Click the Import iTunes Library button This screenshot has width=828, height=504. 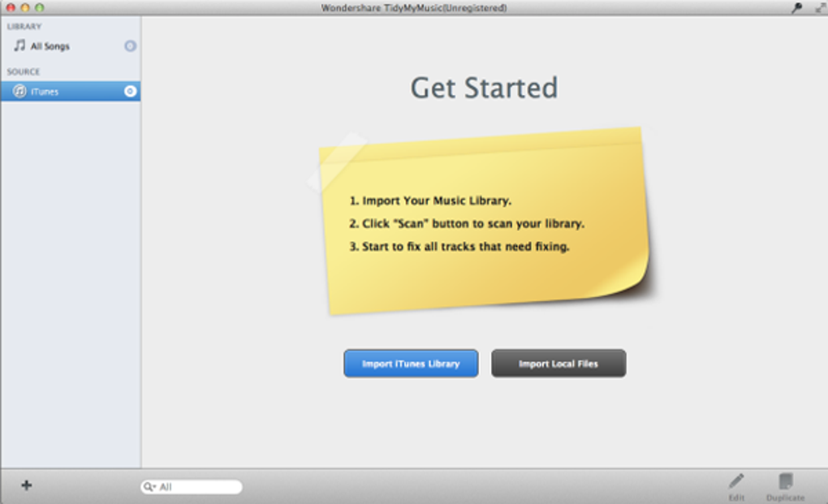[x=411, y=363]
